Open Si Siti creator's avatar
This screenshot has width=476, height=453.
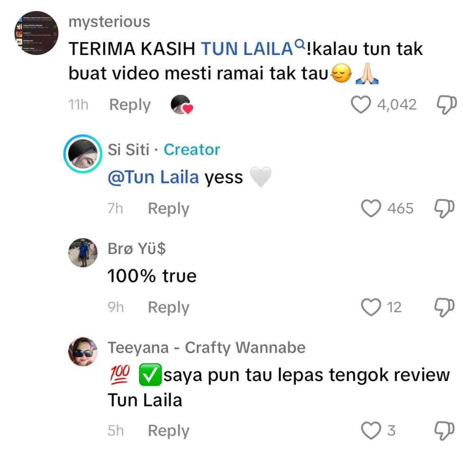pos(83,153)
